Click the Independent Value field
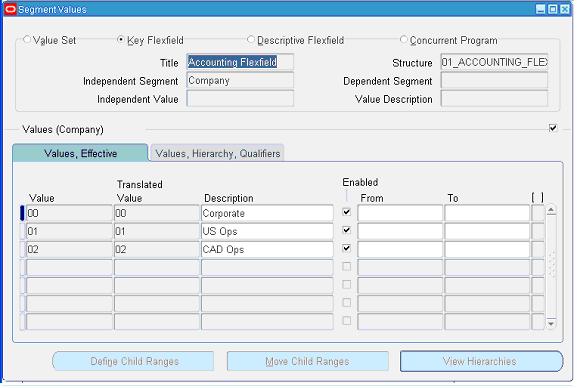577x388 pixels. click(x=240, y=98)
